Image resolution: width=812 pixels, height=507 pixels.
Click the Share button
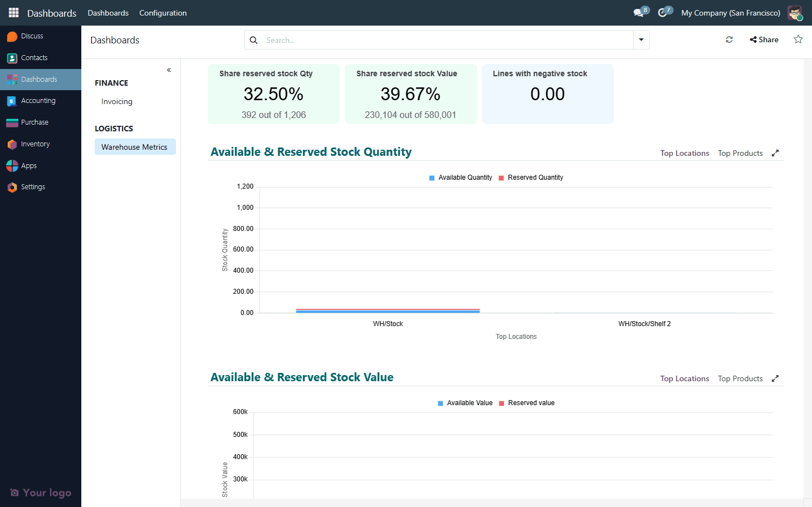point(764,39)
